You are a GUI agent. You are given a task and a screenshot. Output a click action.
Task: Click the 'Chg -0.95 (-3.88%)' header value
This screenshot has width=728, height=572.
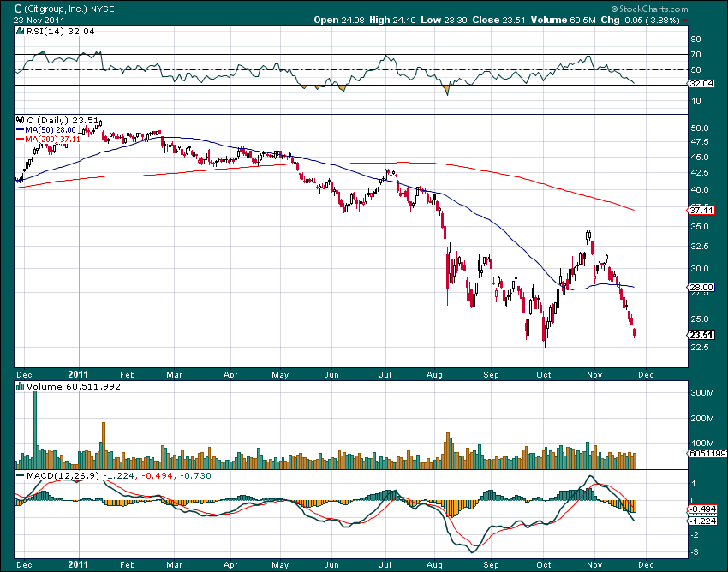pos(641,20)
